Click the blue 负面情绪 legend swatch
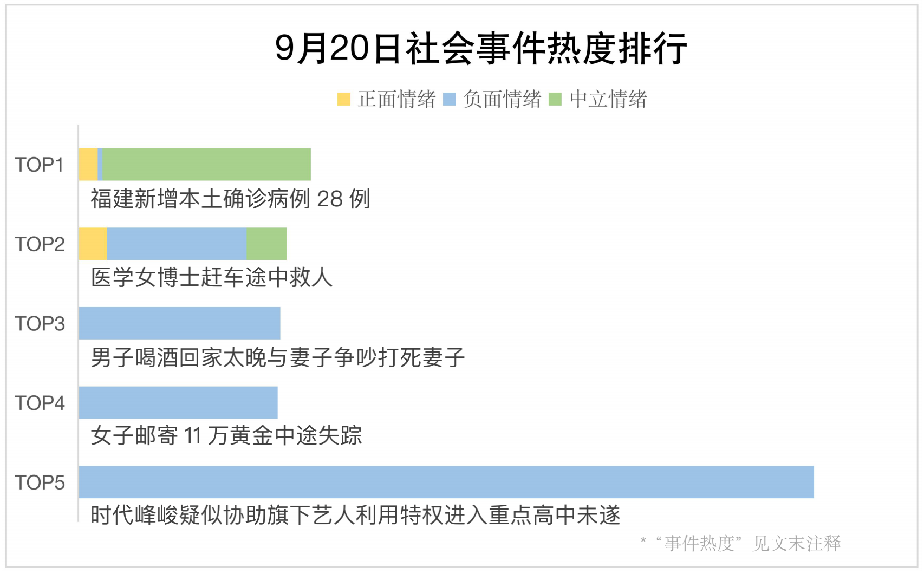The height and width of the screenshot is (574, 924). (449, 99)
